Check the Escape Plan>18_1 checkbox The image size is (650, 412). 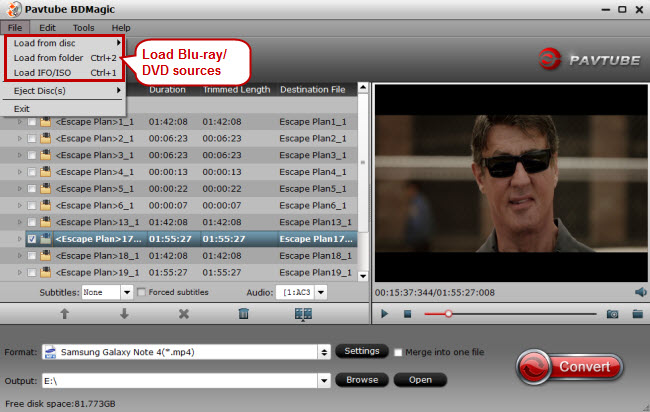pyautogui.click(x=32, y=256)
